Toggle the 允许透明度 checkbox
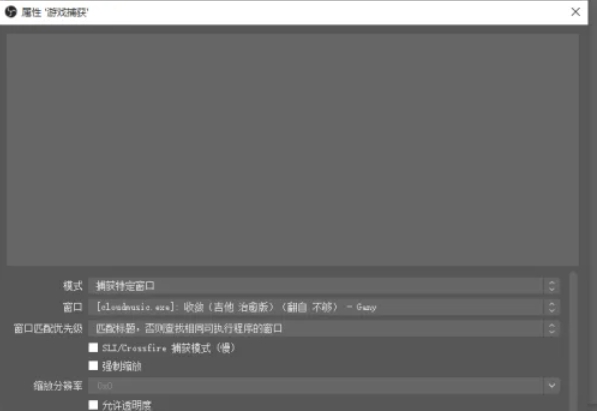The height and width of the screenshot is (411, 597). (x=93, y=405)
